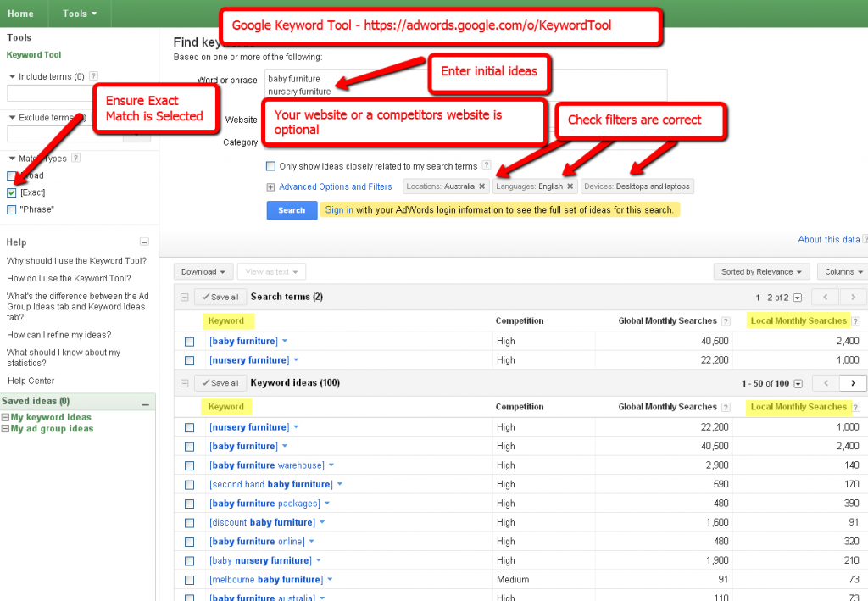The height and width of the screenshot is (601, 868).
Task: Open the Tools menu
Action: click(x=80, y=14)
